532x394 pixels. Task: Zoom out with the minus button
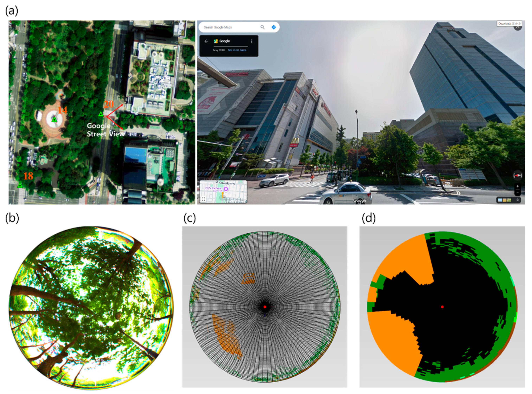pos(517,192)
